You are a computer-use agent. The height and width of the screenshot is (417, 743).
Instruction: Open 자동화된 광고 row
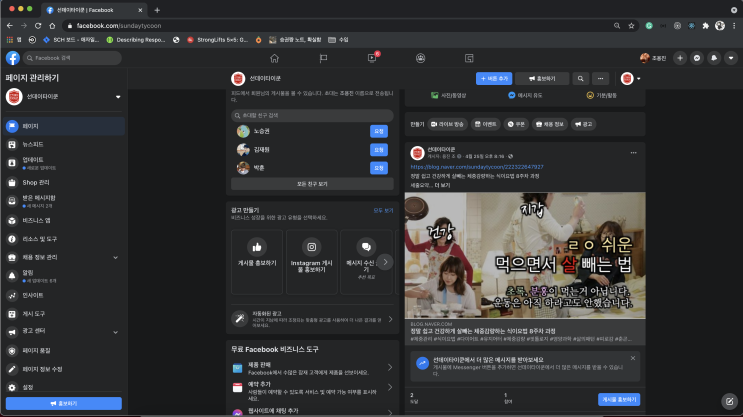312,319
